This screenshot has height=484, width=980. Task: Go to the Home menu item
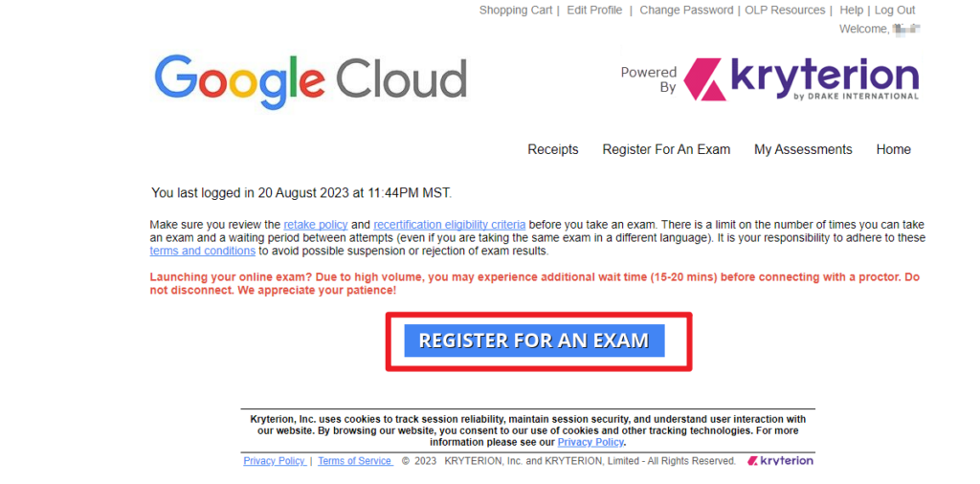coord(893,149)
